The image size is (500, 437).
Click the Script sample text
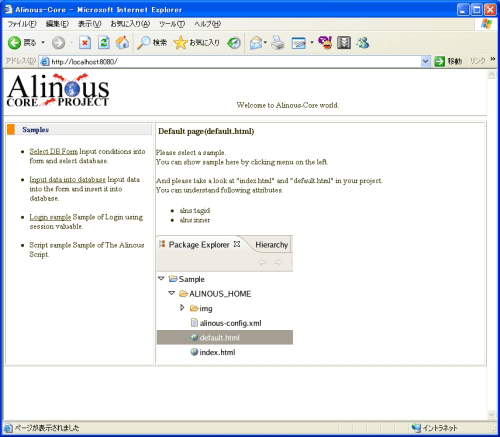coord(50,245)
